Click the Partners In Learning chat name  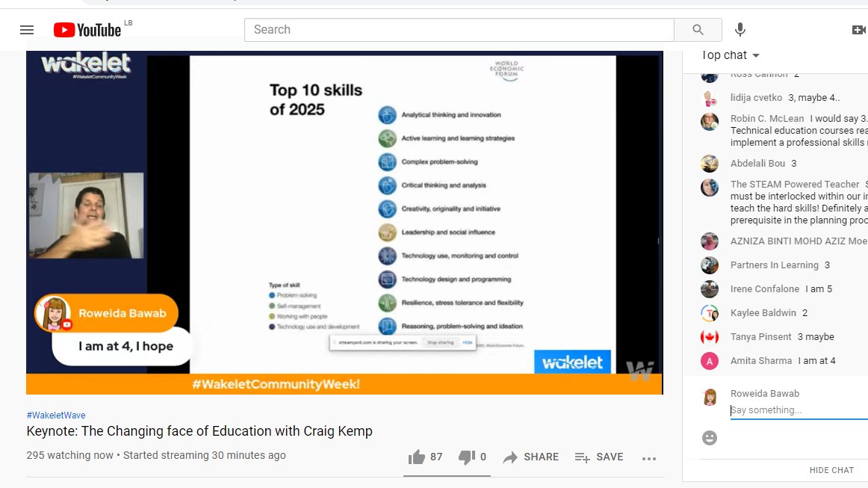[774, 265]
